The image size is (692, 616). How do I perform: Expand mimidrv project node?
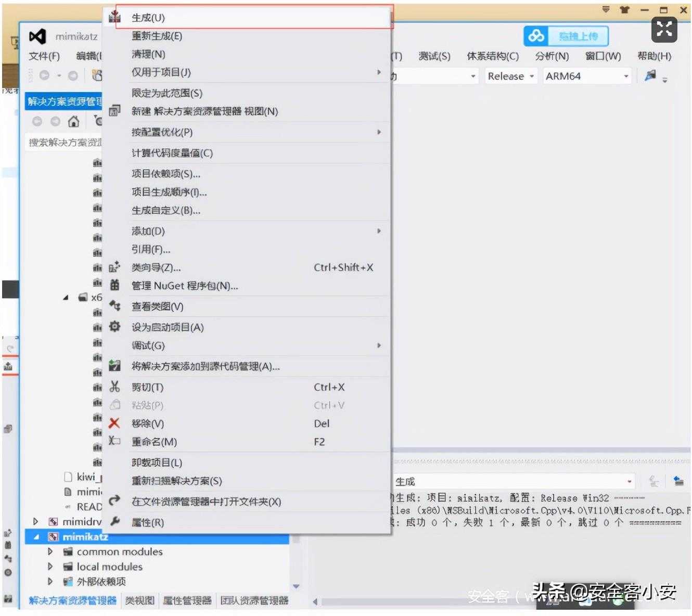pyautogui.click(x=35, y=521)
